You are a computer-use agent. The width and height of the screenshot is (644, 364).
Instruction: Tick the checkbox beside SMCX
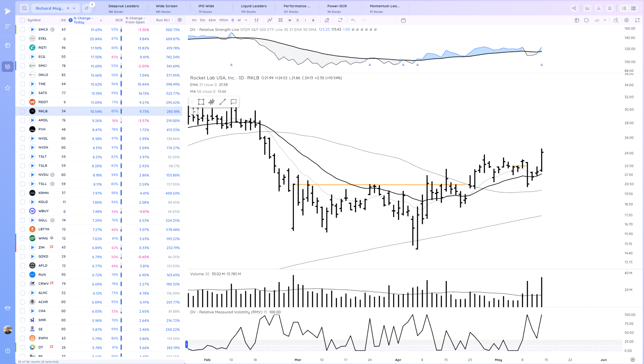point(23,29)
